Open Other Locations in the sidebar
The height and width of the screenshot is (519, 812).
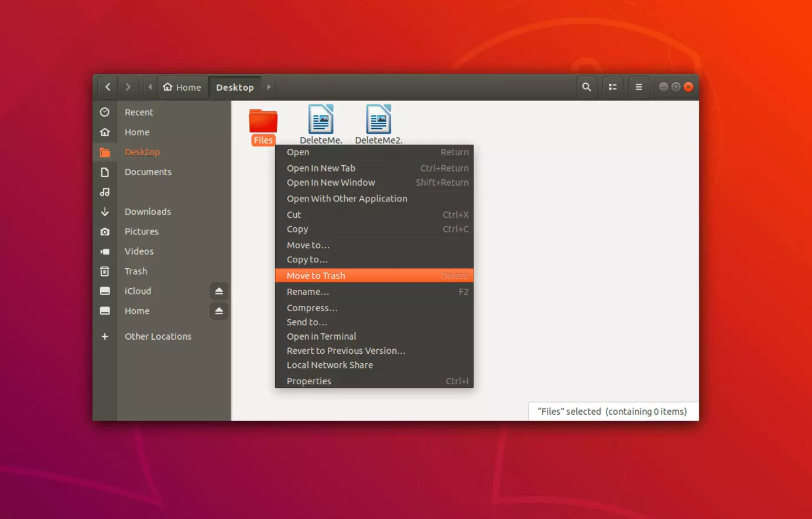[158, 337]
